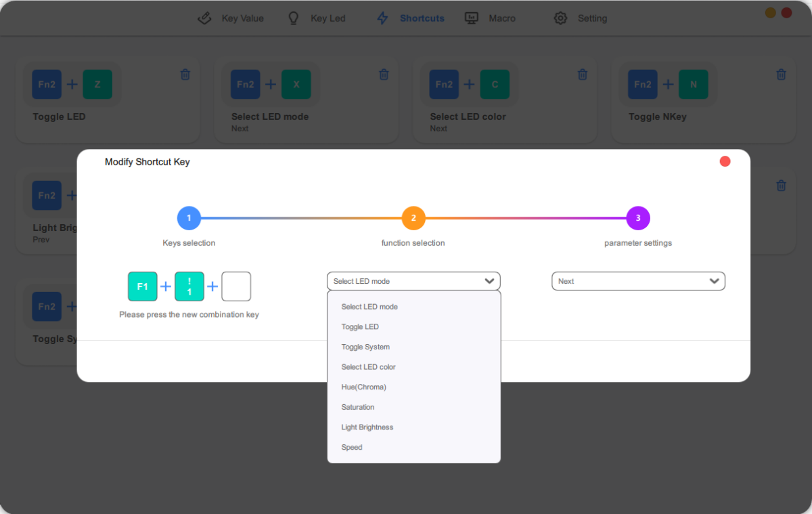Click the Key Value pencil icon
812x514 pixels.
pyautogui.click(x=204, y=18)
